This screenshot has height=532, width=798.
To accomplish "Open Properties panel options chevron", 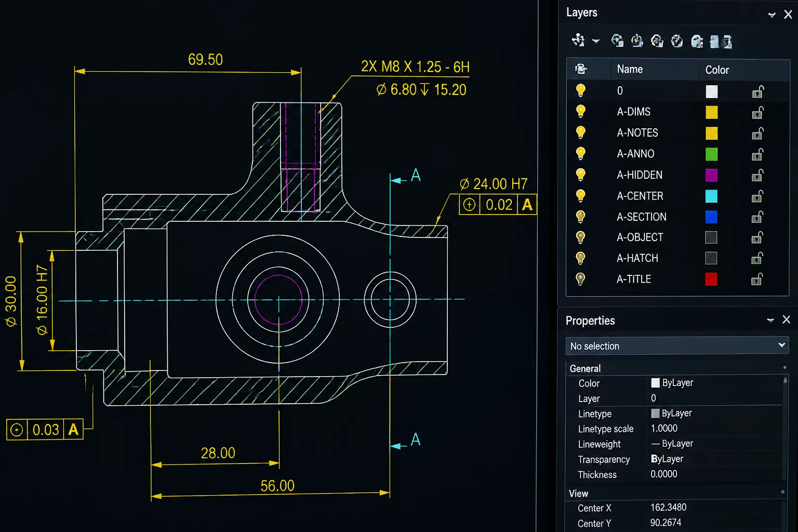I will coord(770,320).
